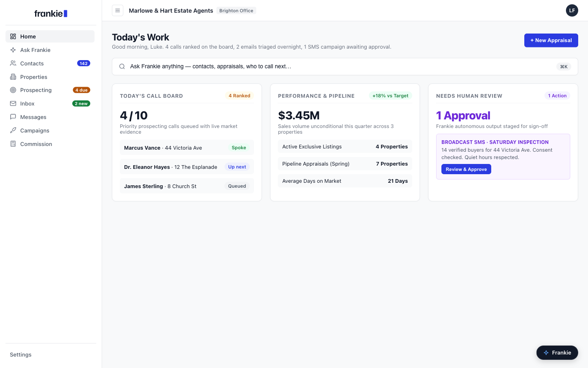
Task: Click the Brighton Office badge
Action: (x=236, y=11)
